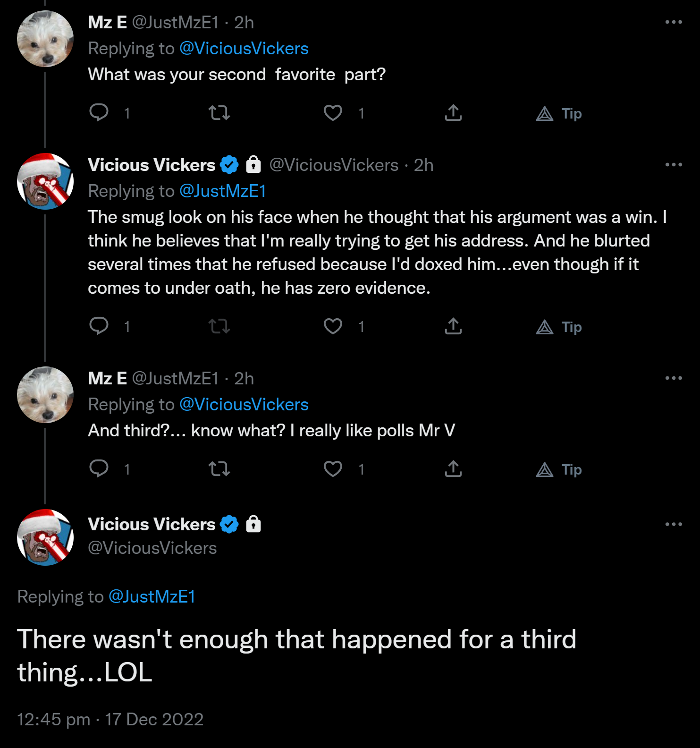Open the 12:45 pm 17 Dec 2022 timestamp
The width and height of the screenshot is (700, 748).
pyautogui.click(x=110, y=719)
